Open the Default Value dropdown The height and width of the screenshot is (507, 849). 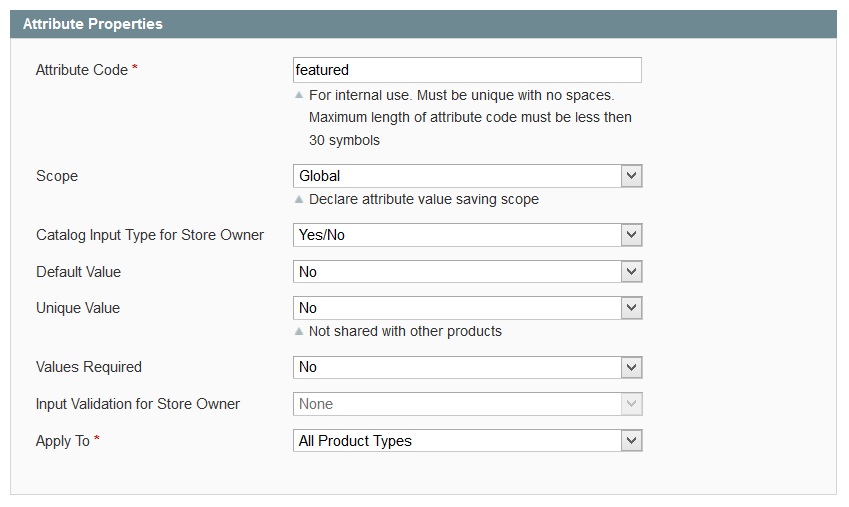click(x=467, y=272)
